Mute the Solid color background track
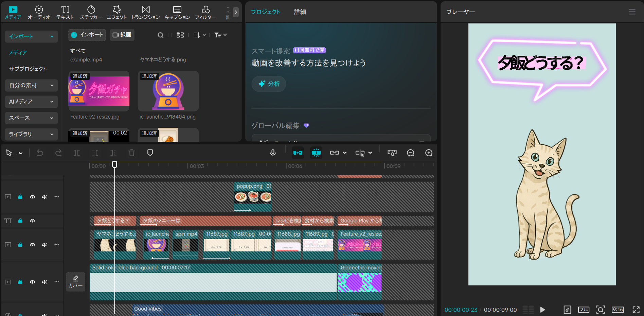 44,282
